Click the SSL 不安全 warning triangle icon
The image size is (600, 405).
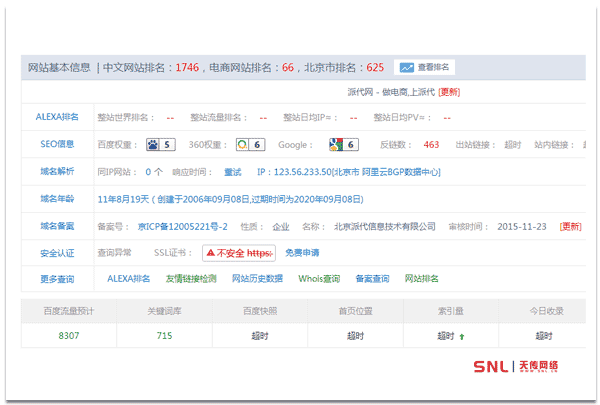(x=210, y=253)
